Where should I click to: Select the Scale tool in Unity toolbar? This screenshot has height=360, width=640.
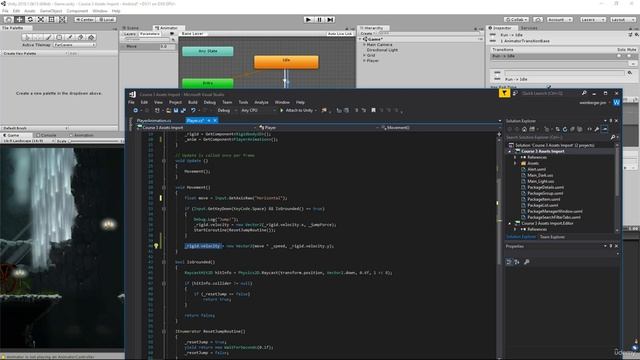click(41, 19)
